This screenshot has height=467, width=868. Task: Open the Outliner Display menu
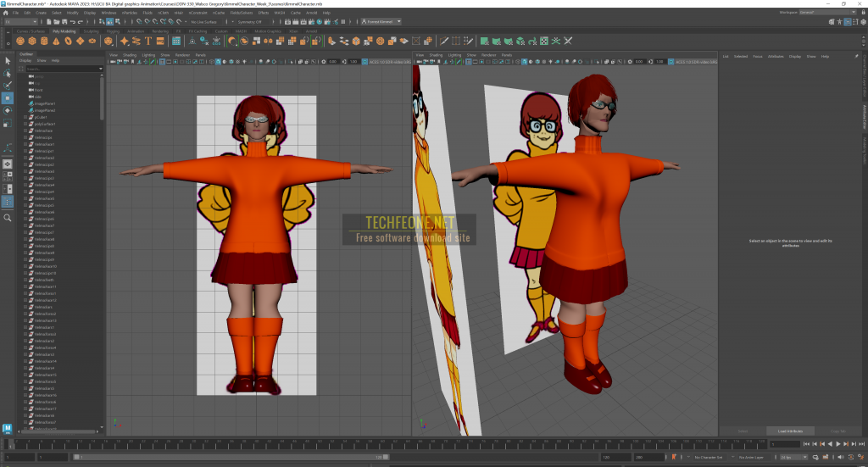click(25, 60)
